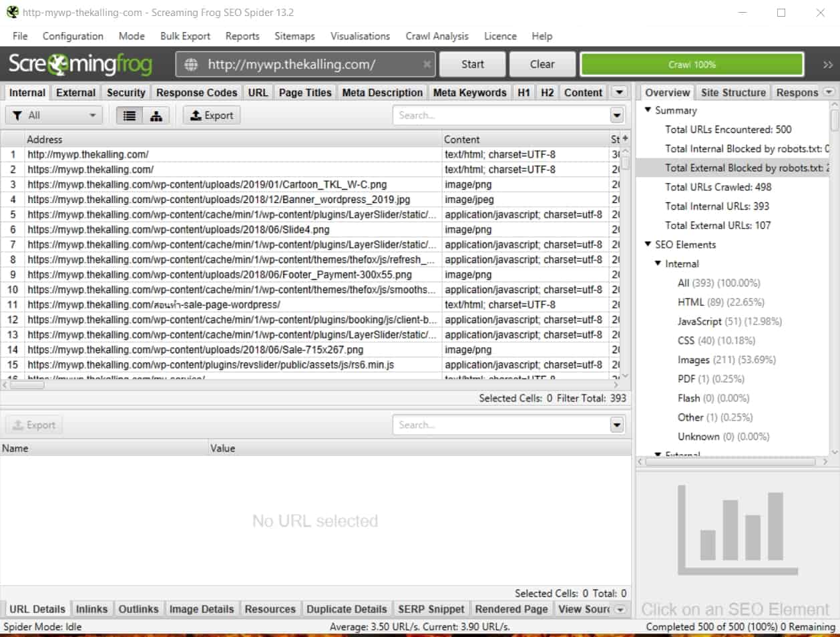
Task: Open the SERP Snippet tab
Action: coord(431,609)
